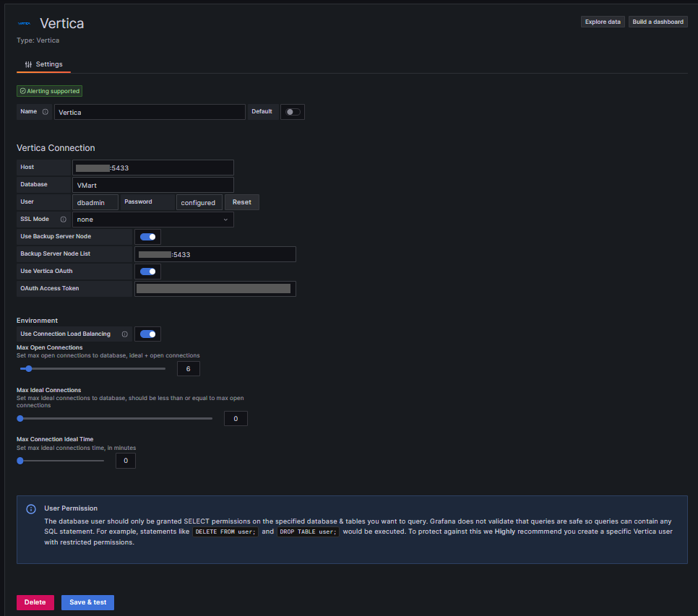Click Save & test button
The height and width of the screenshot is (616, 698).
tap(87, 602)
